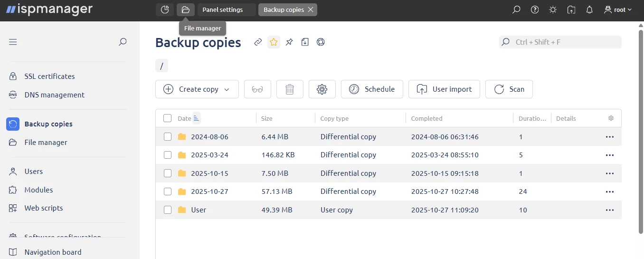Click the glasses view button
The width and height of the screenshot is (644, 259).
[257, 89]
